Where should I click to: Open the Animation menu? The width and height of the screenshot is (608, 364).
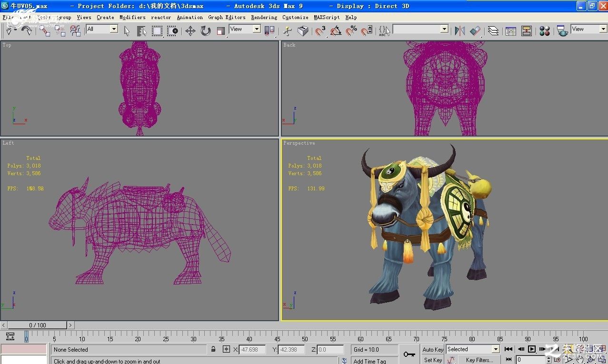189,17
